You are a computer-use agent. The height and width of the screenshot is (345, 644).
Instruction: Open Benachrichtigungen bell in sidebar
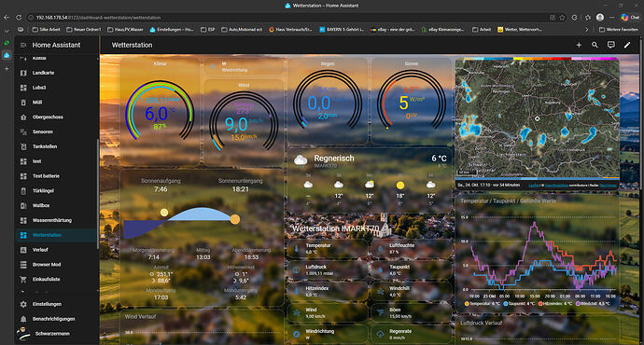pyautogui.click(x=23, y=319)
